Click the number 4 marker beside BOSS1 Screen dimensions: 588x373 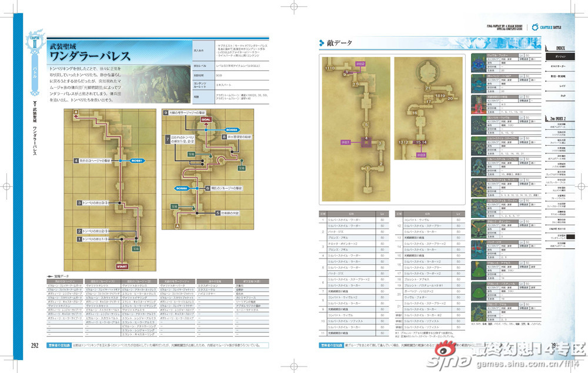click(76, 161)
